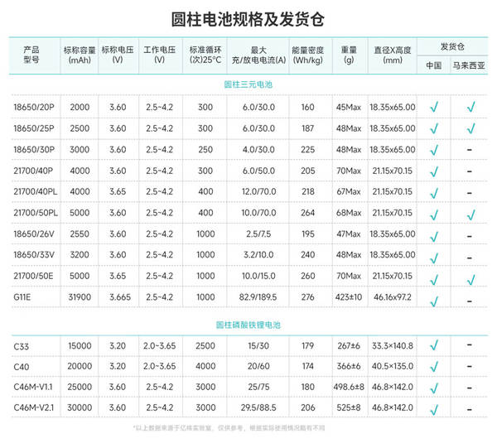Screen dimensions: 497x448
Task: Select the 18650/26V model name
Action: point(34,234)
